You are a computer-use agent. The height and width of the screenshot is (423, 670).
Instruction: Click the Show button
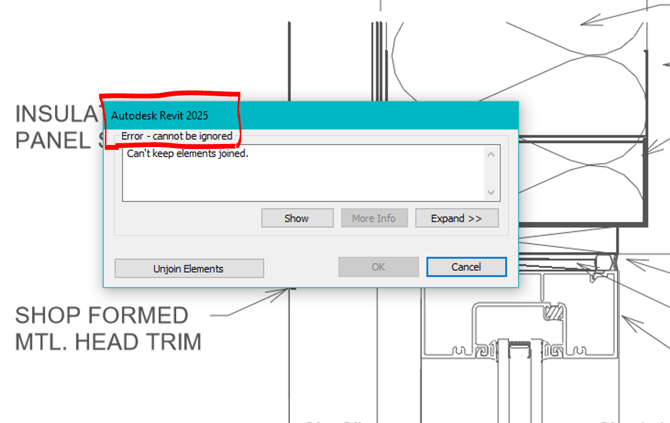(x=296, y=218)
